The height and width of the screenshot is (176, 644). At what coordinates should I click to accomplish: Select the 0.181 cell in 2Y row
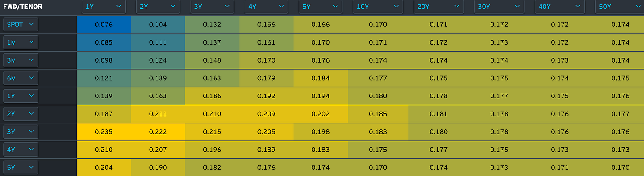(438, 114)
